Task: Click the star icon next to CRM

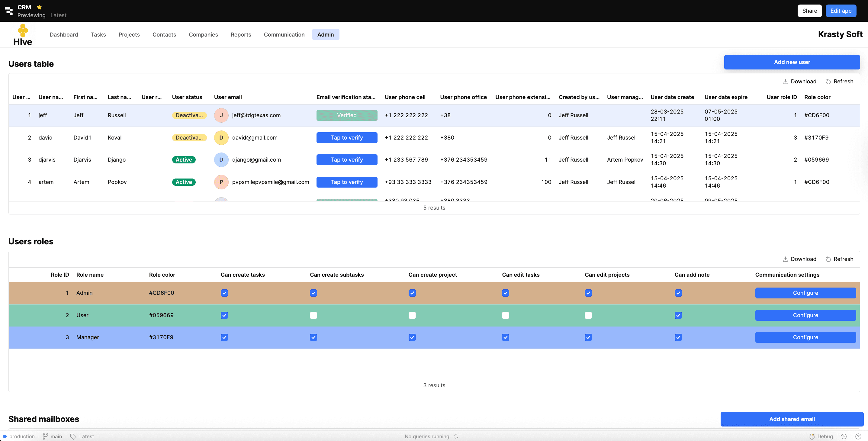Action: [x=39, y=7]
